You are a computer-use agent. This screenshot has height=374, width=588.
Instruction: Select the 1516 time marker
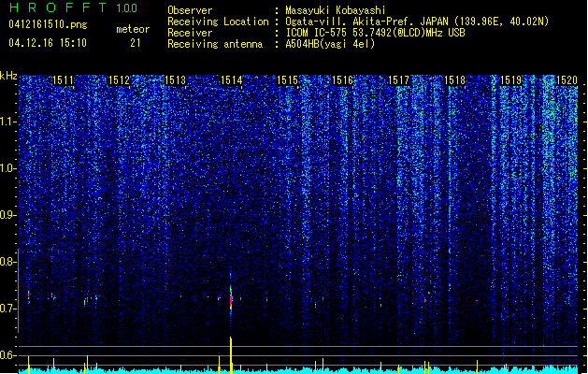(343, 80)
